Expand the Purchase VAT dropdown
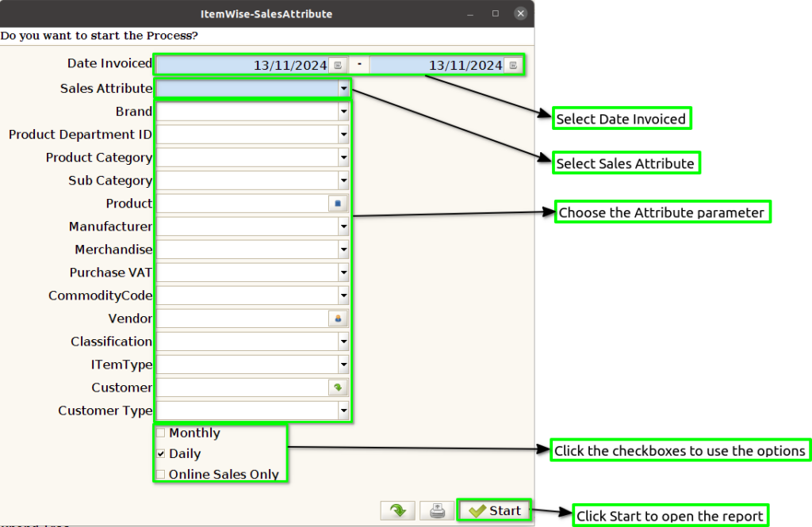The image size is (812, 527). coord(343,273)
